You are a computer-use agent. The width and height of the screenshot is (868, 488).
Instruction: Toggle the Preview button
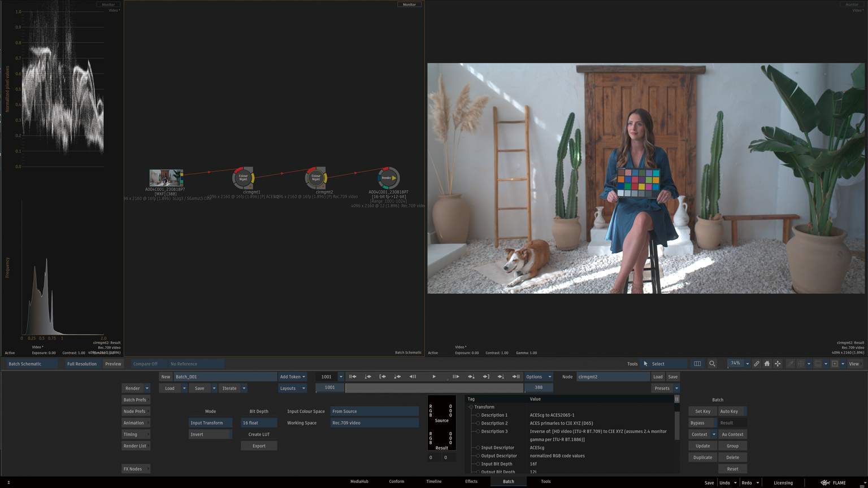(x=113, y=364)
